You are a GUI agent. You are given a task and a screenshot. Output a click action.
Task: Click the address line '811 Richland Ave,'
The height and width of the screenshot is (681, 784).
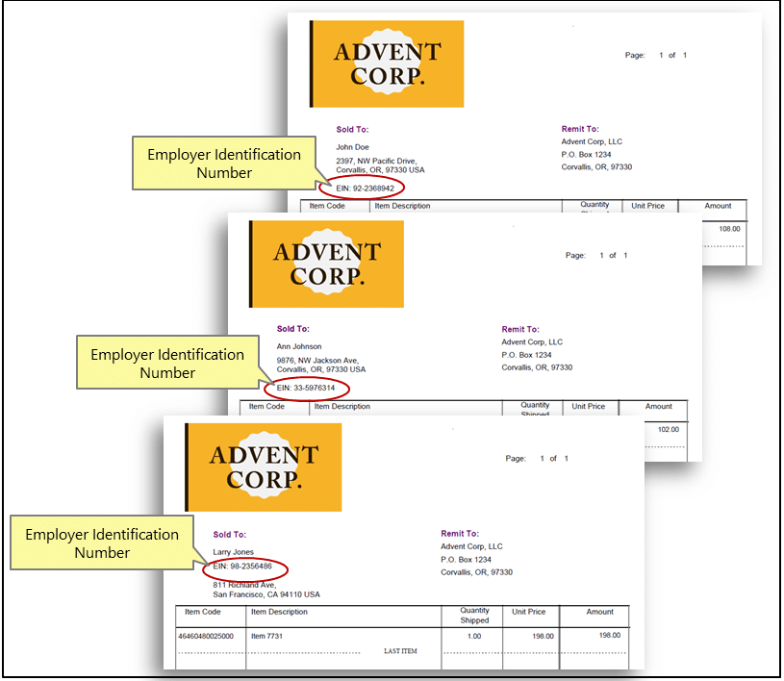click(244, 585)
